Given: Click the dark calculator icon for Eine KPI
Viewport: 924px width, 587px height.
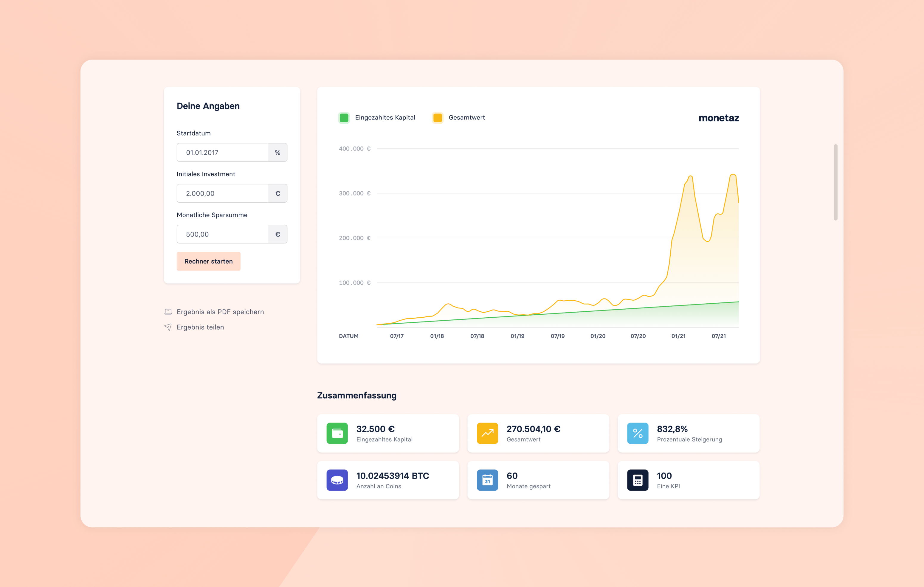Looking at the screenshot, I should pos(637,480).
